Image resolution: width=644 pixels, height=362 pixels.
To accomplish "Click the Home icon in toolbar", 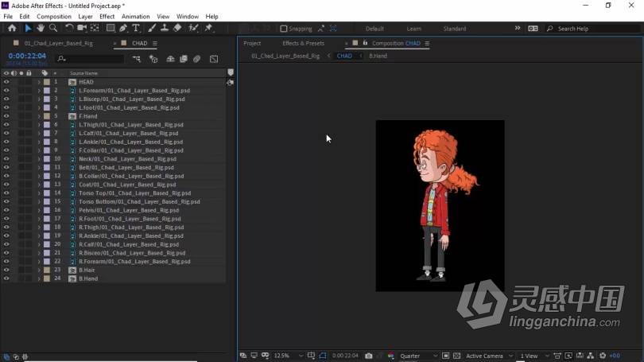I will pos(12,28).
